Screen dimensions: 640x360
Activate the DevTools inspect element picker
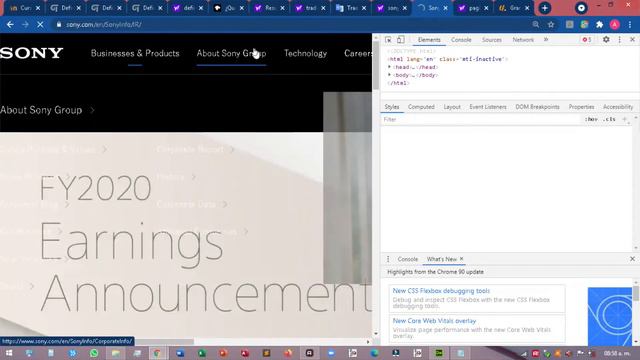tap(388, 40)
